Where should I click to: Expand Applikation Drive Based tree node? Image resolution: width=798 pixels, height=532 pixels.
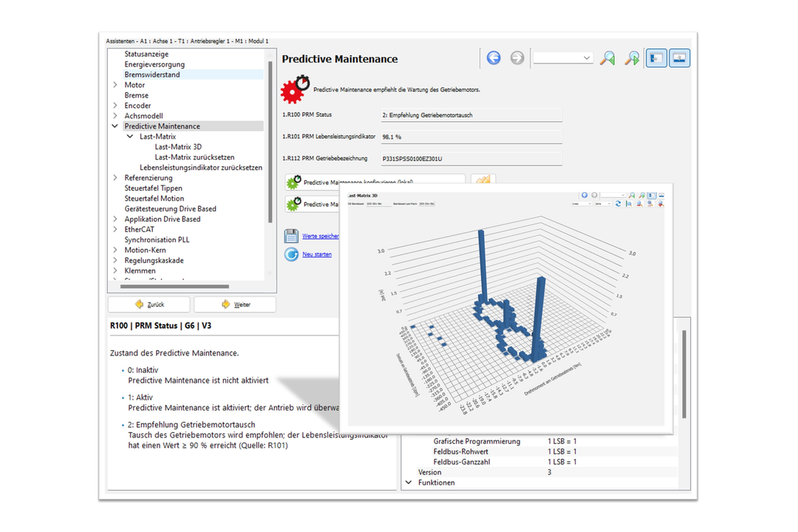pyautogui.click(x=115, y=219)
